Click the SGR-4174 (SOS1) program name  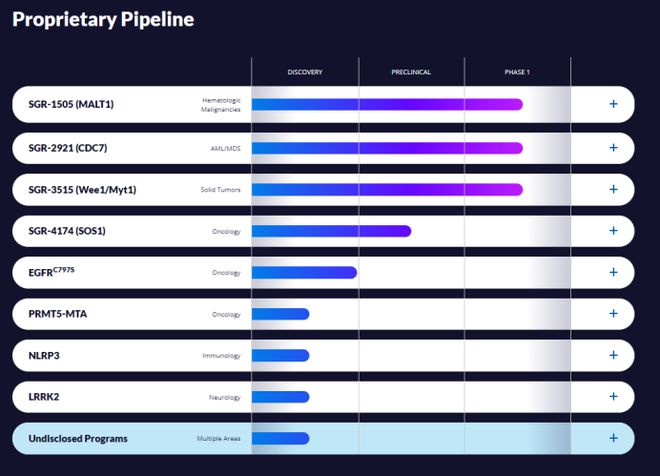pos(70,231)
